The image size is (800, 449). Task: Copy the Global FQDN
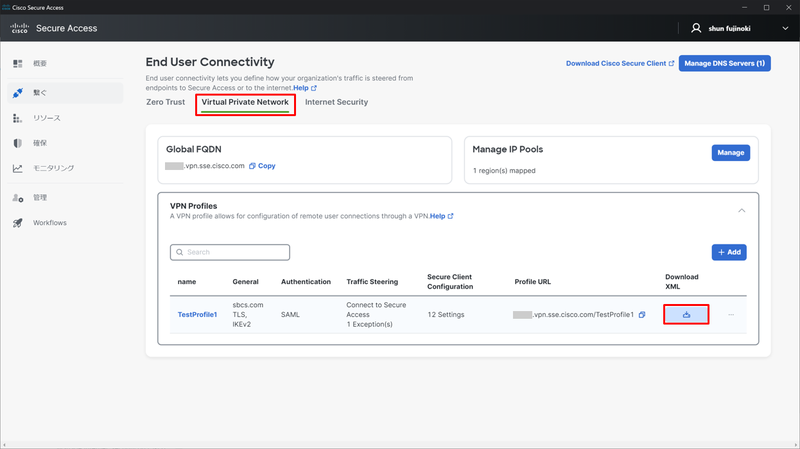pyautogui.click(x=262, y=166)
